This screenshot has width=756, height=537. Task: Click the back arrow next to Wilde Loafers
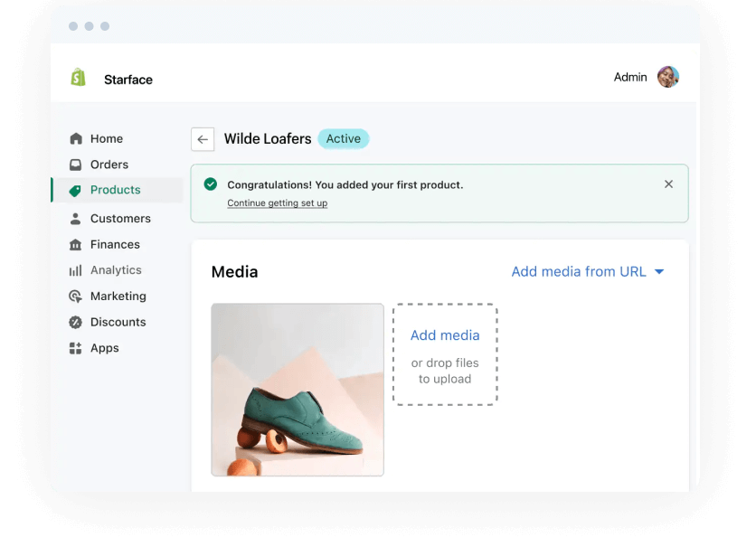click(202, 138)
